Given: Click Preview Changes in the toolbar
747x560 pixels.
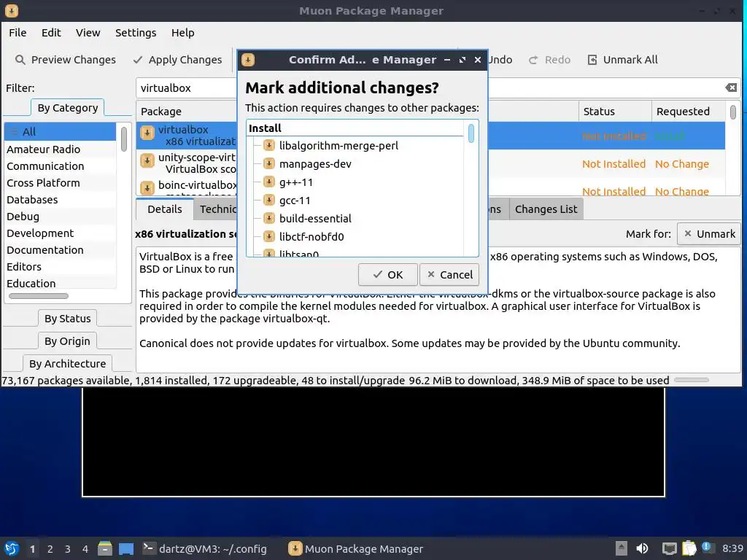Looking at the screenshot, I should 66,60.
